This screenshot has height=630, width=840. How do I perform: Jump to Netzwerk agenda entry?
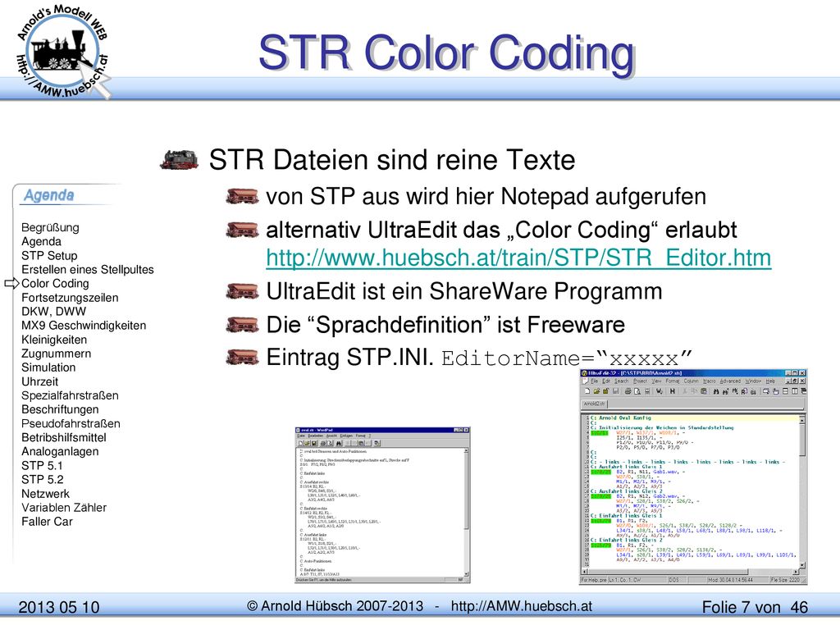[46, 493]
